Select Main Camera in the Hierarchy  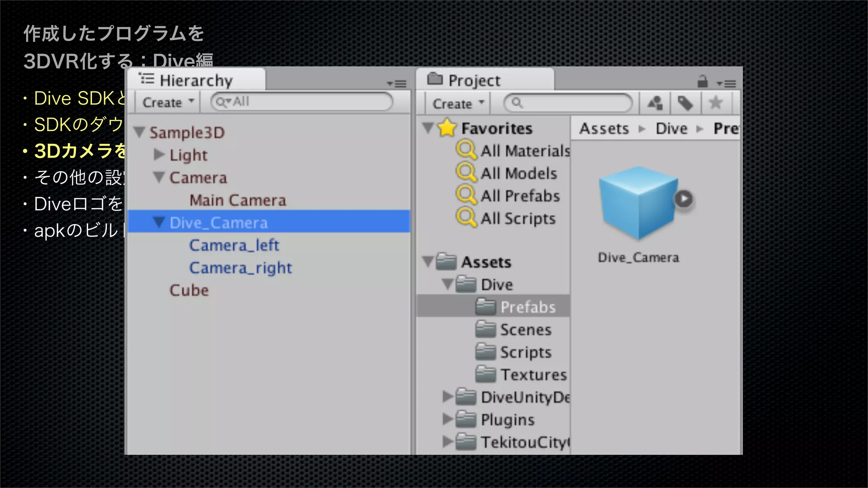point(238,200)
